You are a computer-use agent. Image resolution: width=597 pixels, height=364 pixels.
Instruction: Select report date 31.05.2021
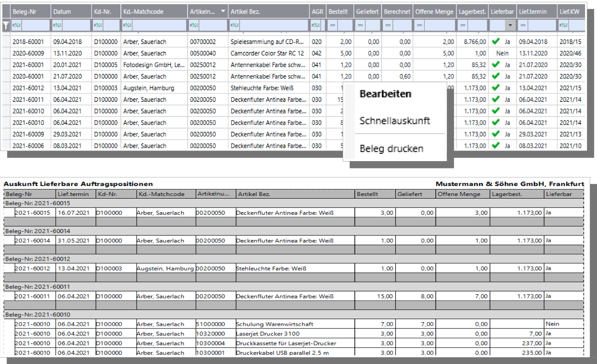73,241
